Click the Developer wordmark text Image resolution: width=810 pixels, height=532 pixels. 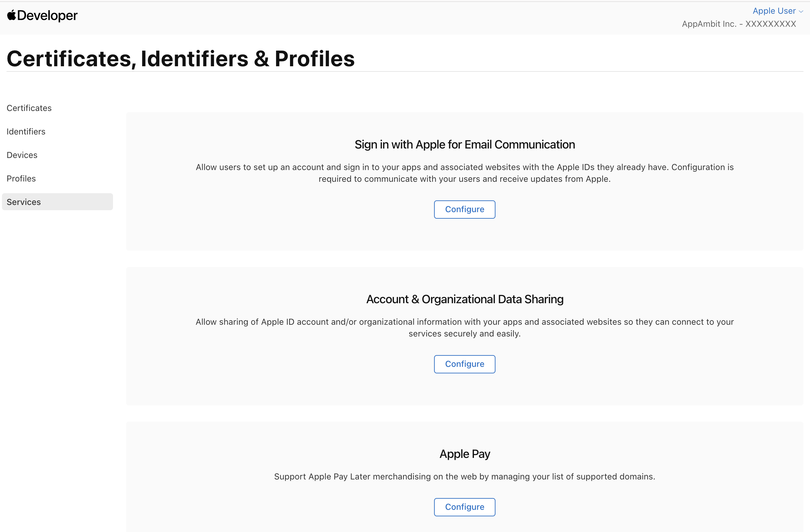pos(47,15)
